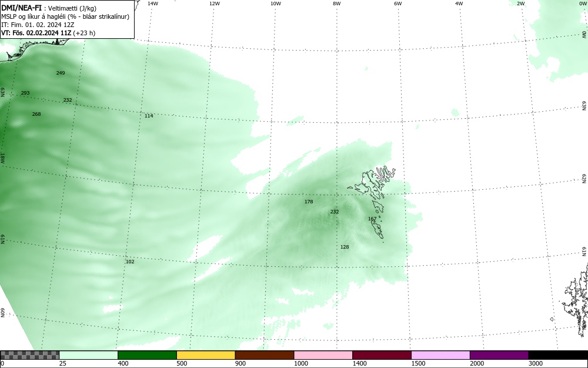Pick the maroon 1400–1500 legend swatch
The height and width of the screenshot is (368, 588).
(382, 355)
